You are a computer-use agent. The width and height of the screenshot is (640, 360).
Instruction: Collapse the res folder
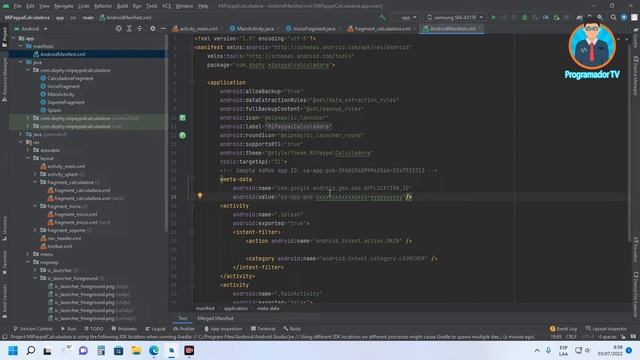[x=21, y=142]
